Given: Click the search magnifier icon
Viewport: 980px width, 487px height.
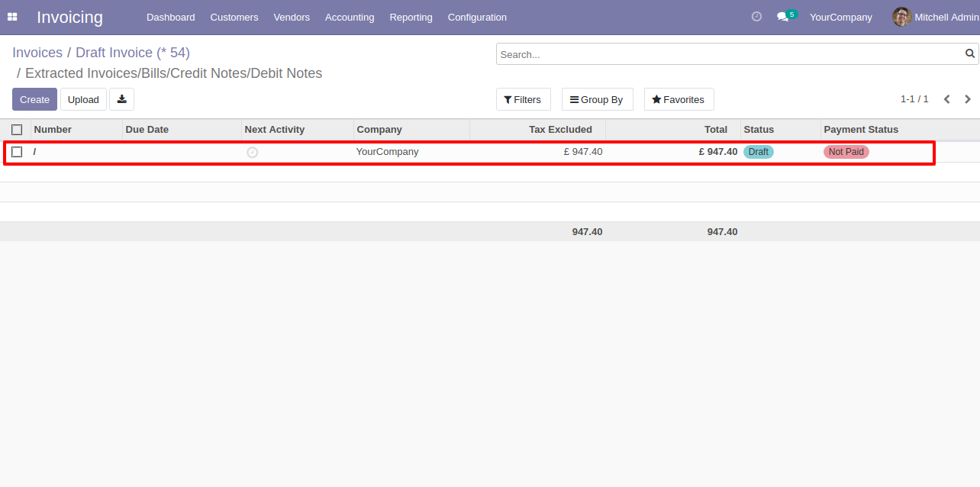Looking at the screenshot, I should tap(970, 54).
